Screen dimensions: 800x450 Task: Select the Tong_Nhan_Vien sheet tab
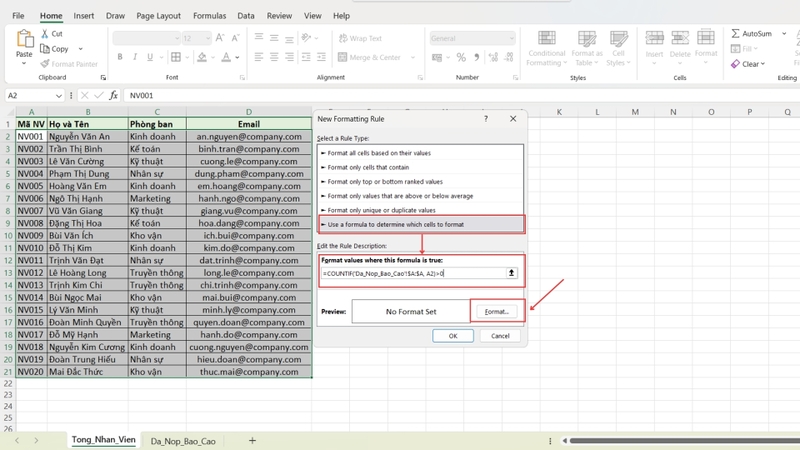pyautogui.click(x=103, y=440)
